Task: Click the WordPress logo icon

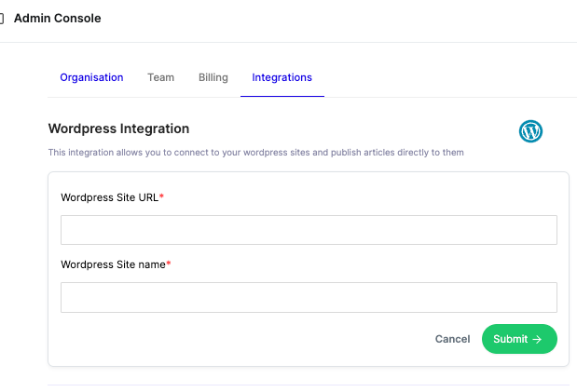Action: point(530,131)
